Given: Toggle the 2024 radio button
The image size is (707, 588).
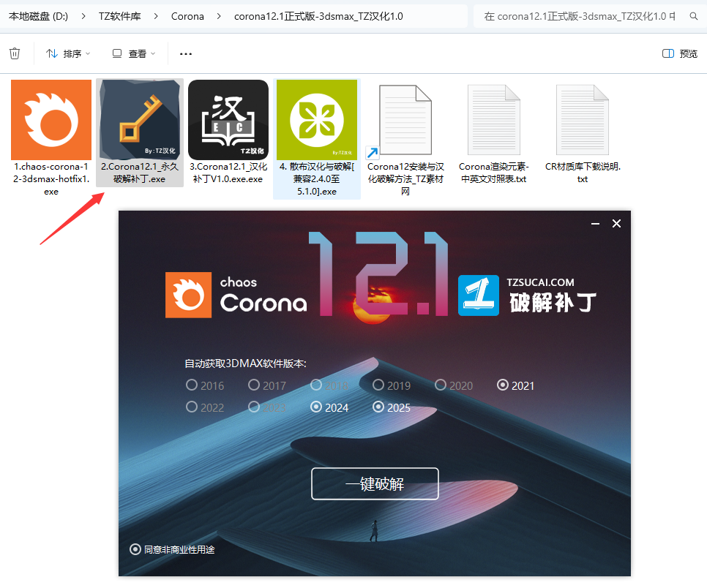Looking at the screenshot, I should point(316,407).
